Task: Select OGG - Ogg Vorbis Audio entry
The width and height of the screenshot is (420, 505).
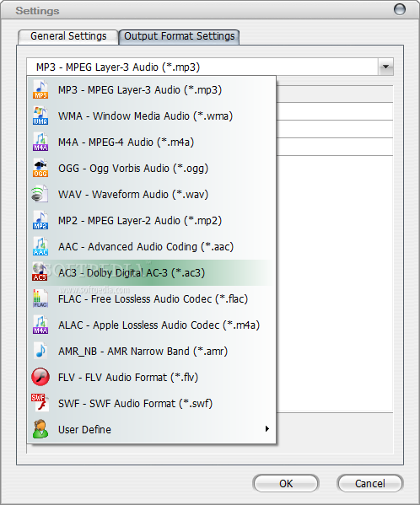Action: (151, 168)
